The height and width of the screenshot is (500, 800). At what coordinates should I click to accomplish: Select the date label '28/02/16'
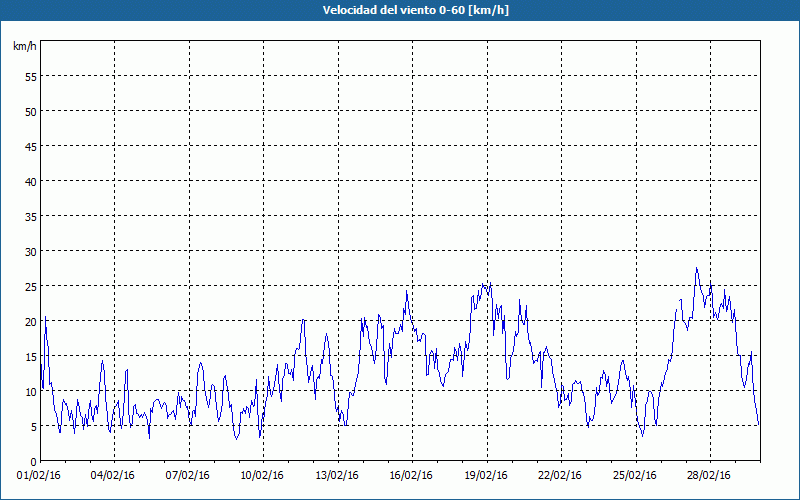[709, 476]
